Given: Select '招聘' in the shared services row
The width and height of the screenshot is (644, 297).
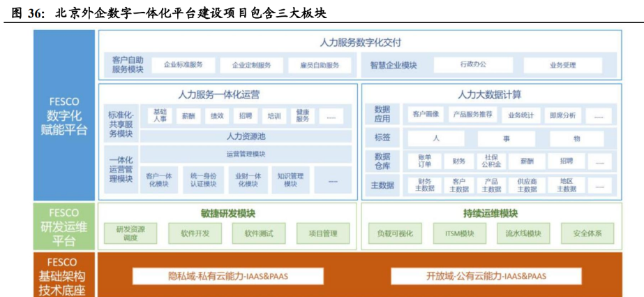Looking at the screenshot, I should tap(246, 116).
